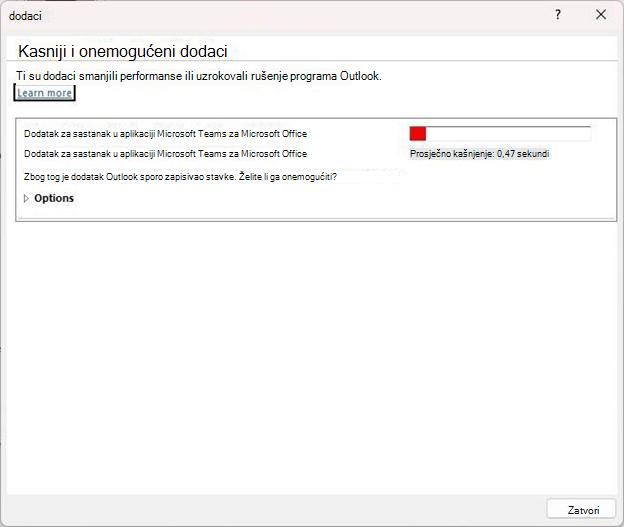Click the "dodaci" window title text
Screen dimensions: 624x527
[25, 16]
